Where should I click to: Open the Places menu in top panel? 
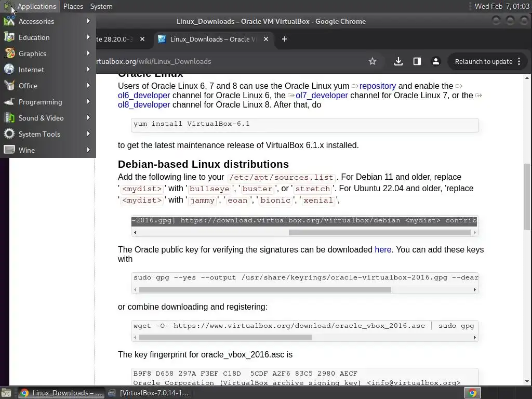tap(73, 6)
